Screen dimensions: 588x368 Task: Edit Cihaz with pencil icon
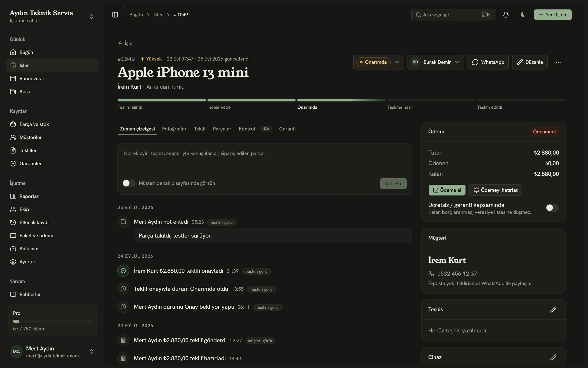(553, 357)
